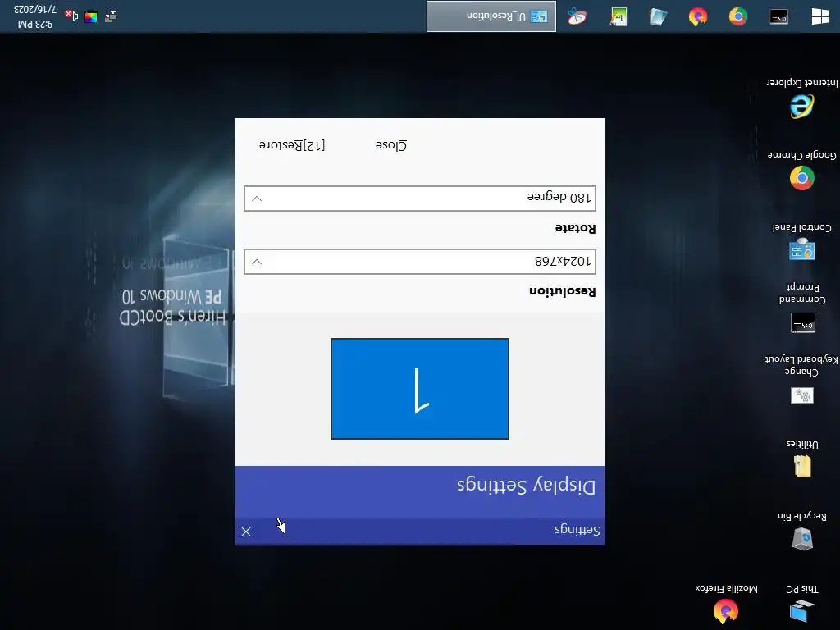Select the Google Chrome desktop icon
The width and height of the screenshot is (840, 630).
coord(802,171)
